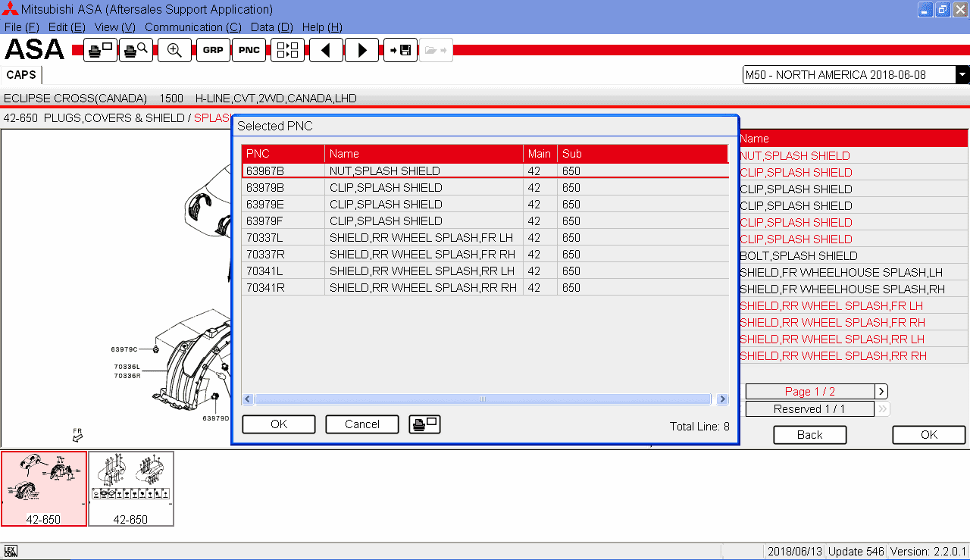The image size is (970, 560).
Task: Select the first 42-650 thumbnail highlighted in red
Action: [44, 489]
